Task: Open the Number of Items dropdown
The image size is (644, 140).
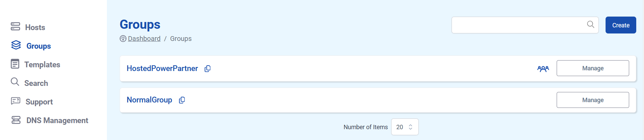Action: [x=405, y=127]
